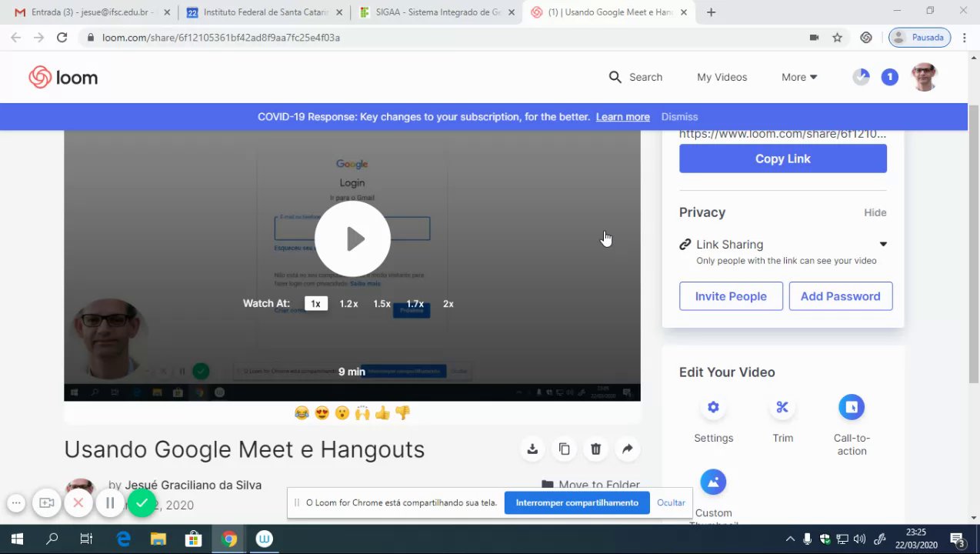Open the volume control in tray

859,539
